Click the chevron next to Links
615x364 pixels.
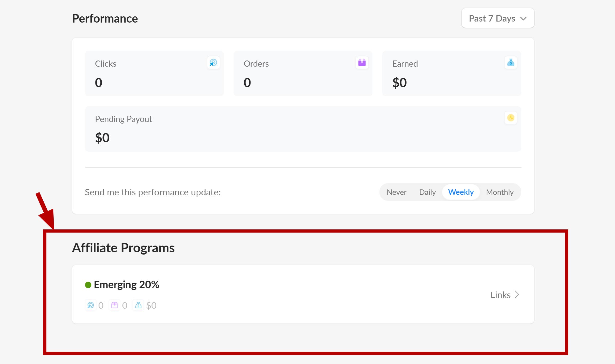(517, 295)
